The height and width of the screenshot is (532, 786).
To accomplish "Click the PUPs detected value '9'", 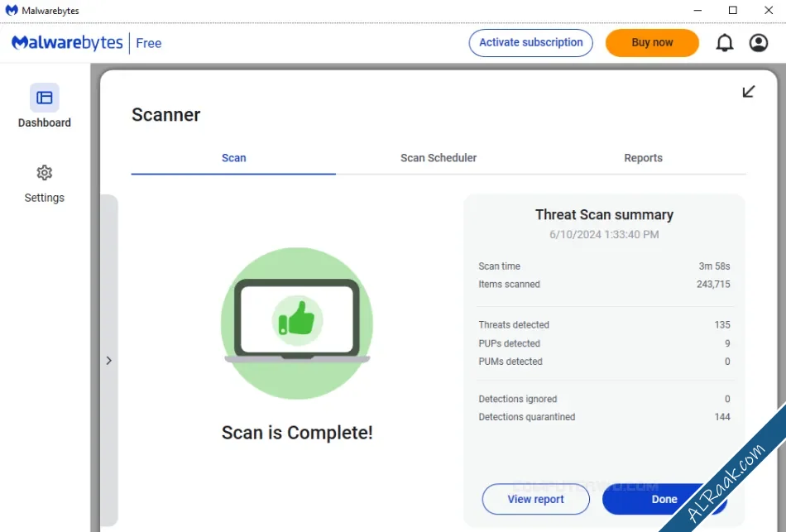I will tap(727, 343).
